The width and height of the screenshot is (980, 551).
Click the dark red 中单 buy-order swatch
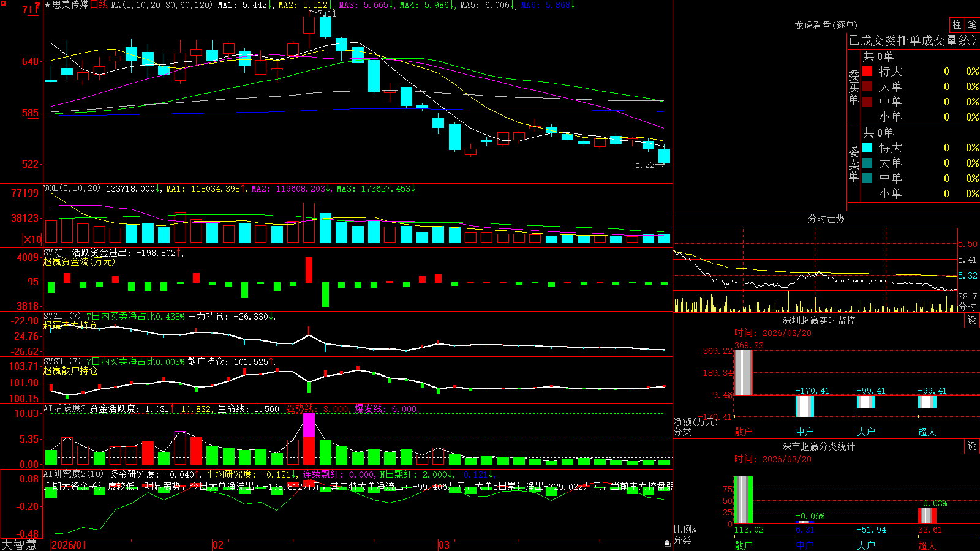click(867, 102)
